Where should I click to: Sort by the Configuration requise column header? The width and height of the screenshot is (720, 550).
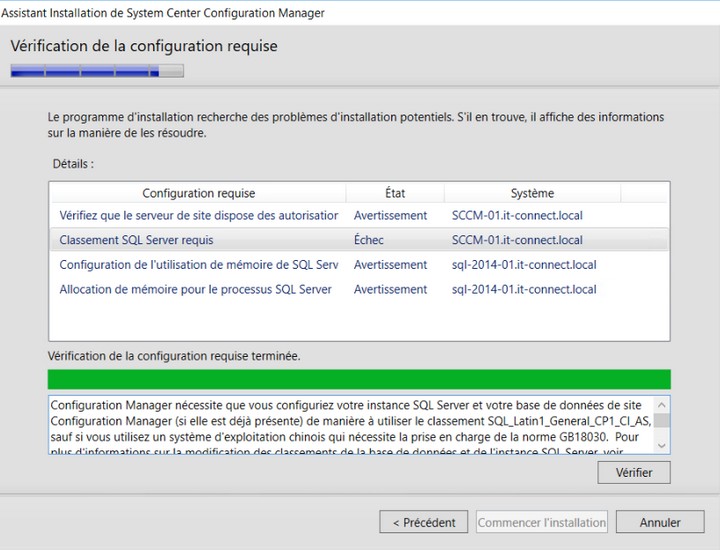pos(198,193)
